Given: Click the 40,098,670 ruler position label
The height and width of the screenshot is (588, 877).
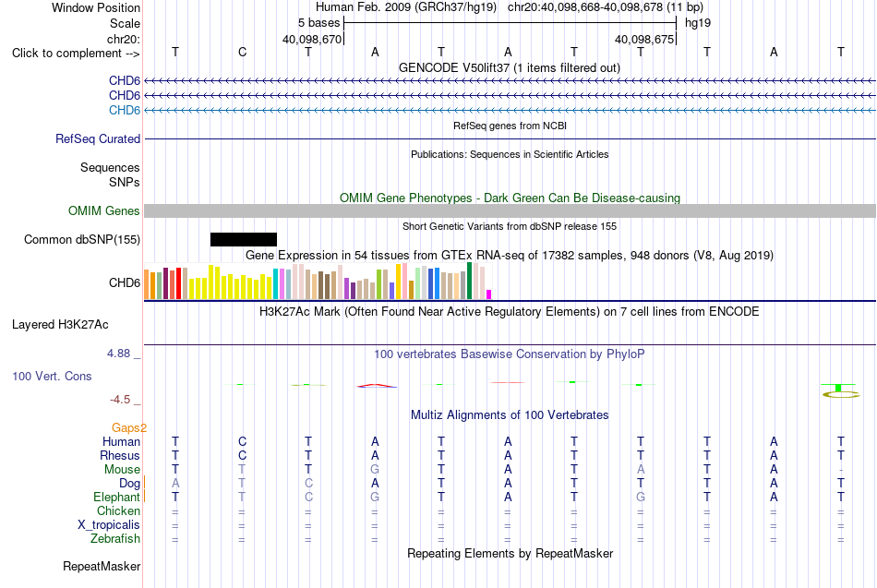Looking at the screenshot, I should pyautogui.click(x=311, y=39).
